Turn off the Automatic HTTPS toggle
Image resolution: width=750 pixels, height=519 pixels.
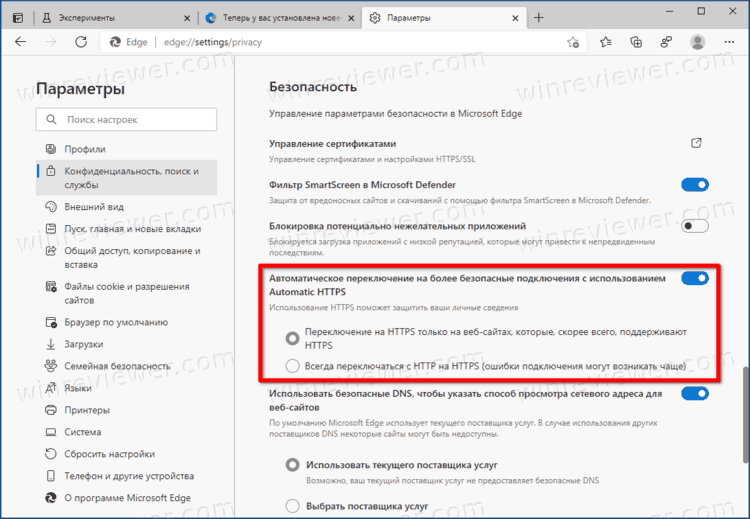695,278
